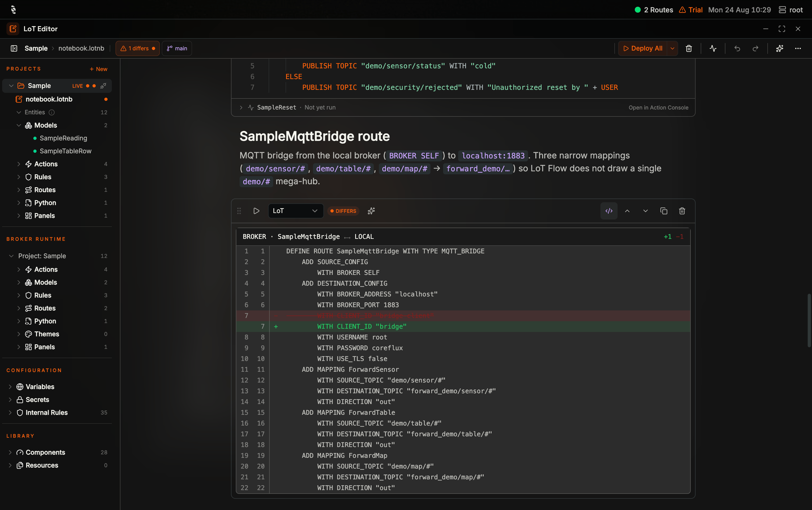This screenshot has height=510, width=812.
Task: Select the SampleReading model
Action: [x=63, y=138]
